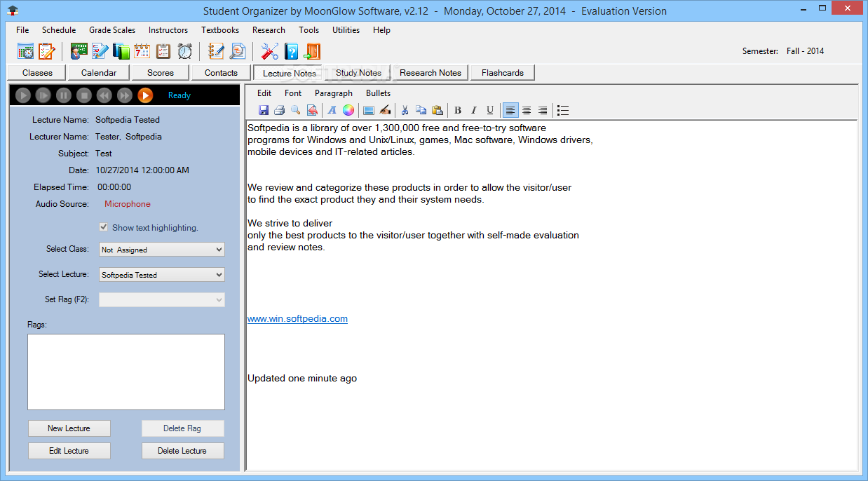
Task: Open the editor's Paragraph menu
Action: pyautogui.click(x=334, y=93)
